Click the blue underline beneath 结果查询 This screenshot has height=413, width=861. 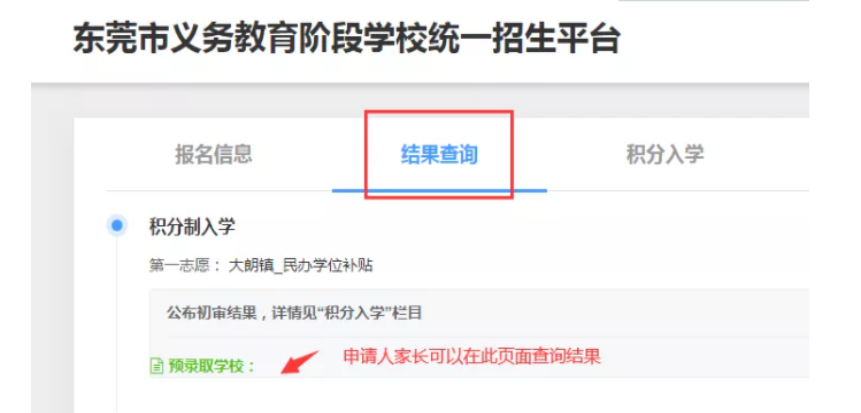[x=439, y=191]
